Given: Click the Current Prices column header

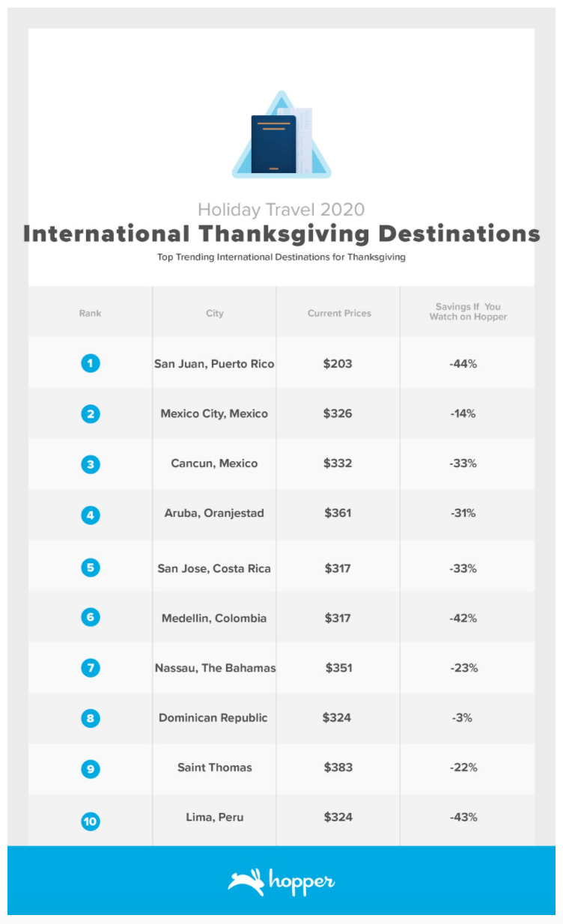Looking at the screenshot, I should coord(339,313).
